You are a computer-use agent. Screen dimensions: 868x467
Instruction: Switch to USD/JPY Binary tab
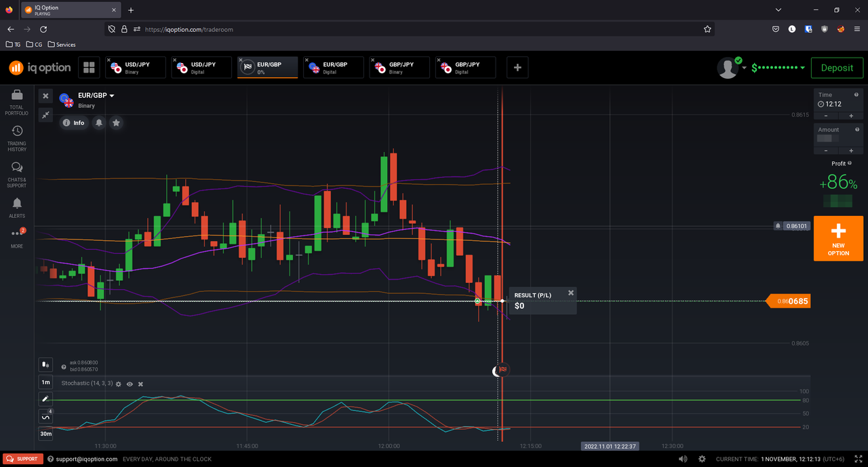pos(136,68)
